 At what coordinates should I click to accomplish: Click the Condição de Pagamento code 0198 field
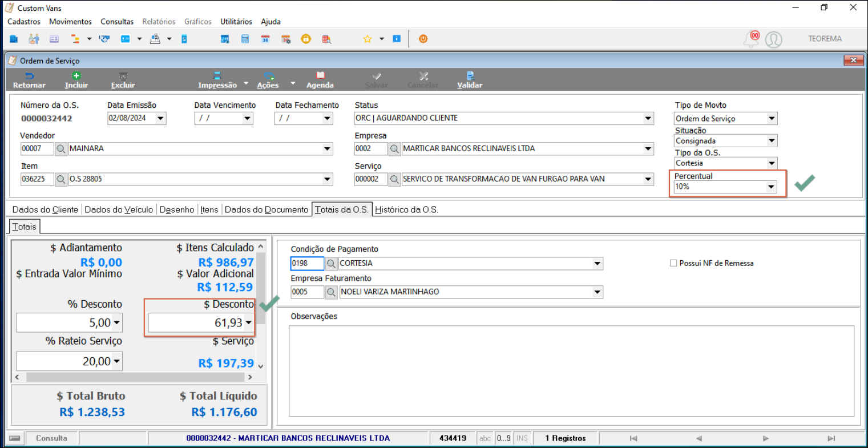click(307, 264)
